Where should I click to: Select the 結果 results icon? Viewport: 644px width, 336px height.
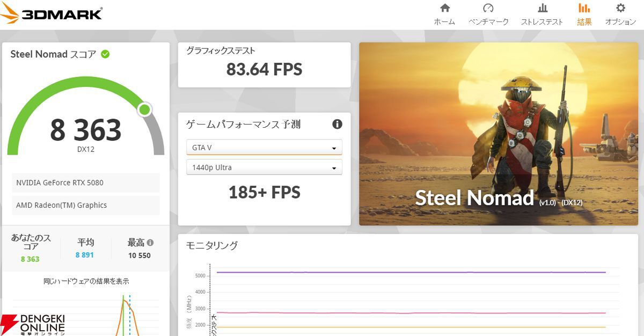[x=584, y=8]
